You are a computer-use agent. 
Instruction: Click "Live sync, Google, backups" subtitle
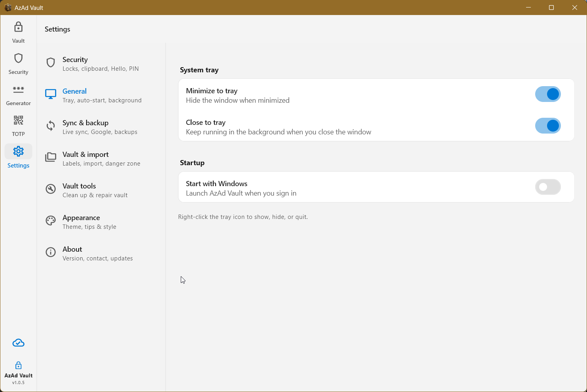100,132
